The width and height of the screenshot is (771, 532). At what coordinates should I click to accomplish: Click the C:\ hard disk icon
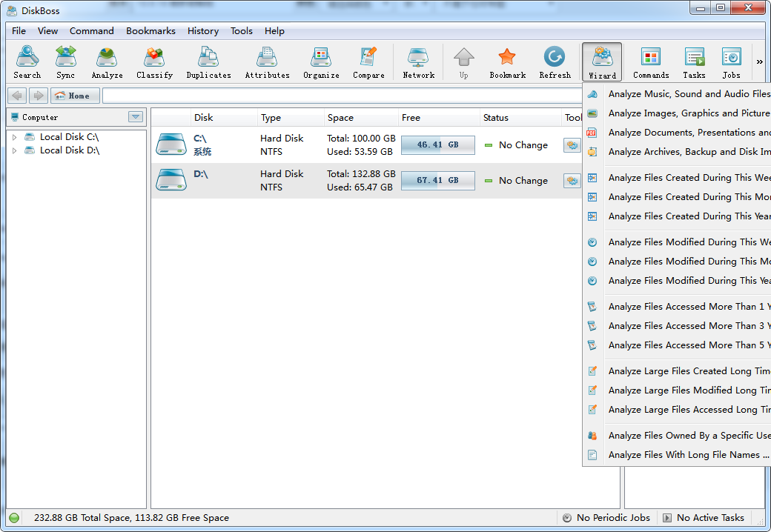pos(171,145)
